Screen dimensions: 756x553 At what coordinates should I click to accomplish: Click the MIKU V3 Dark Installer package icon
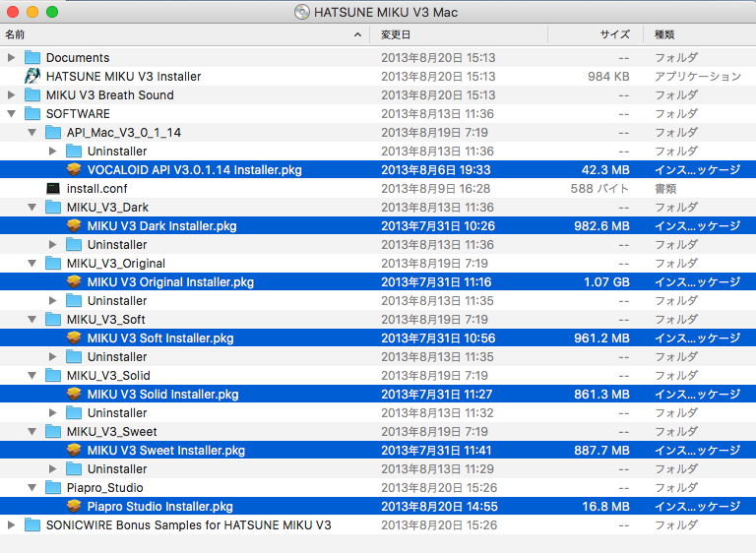tap(74, 225)
